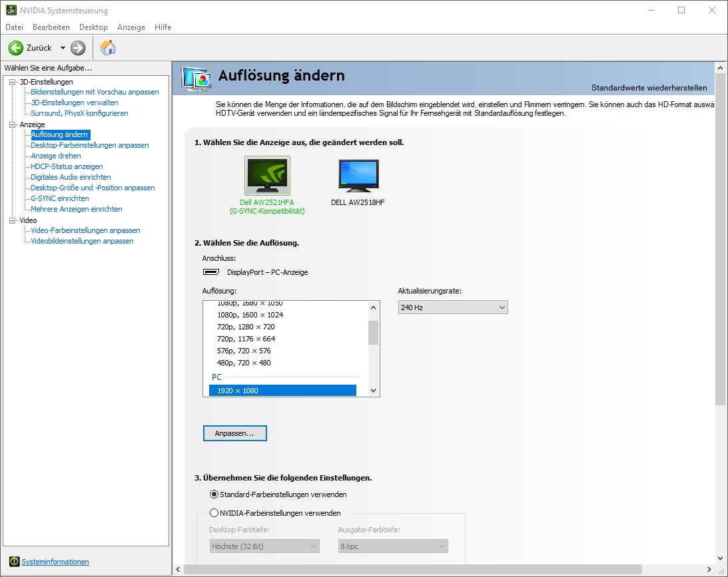Open the Ausgabe-Farbtiefe 8 bpc dropdown
This screenshot has width=728, height=577.
click(393, 546)
